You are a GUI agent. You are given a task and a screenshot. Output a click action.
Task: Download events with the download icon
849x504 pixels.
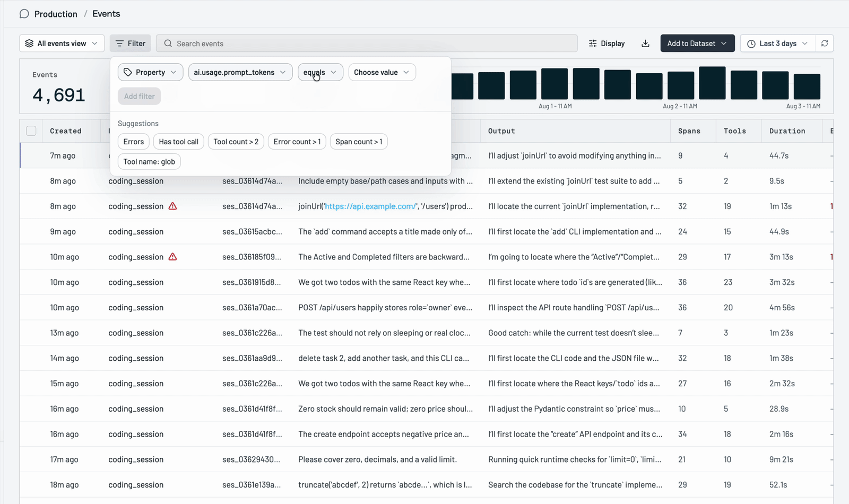click(645, 44)
